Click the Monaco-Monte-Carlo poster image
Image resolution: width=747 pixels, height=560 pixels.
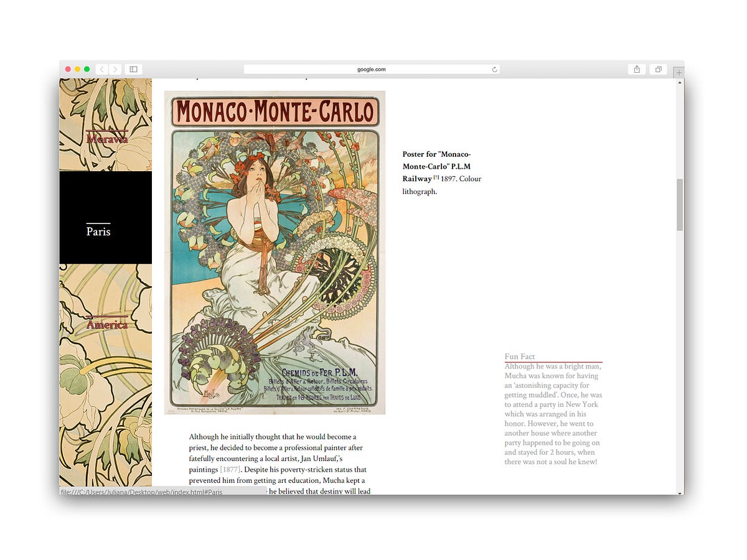[275, 253]
